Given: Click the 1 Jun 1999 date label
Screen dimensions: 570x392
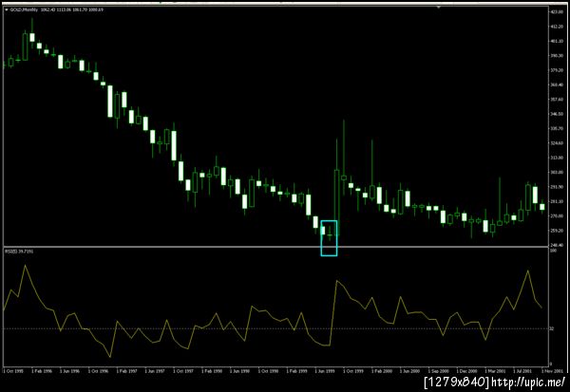Looking at the screenshot, I should tap(325, 371).
